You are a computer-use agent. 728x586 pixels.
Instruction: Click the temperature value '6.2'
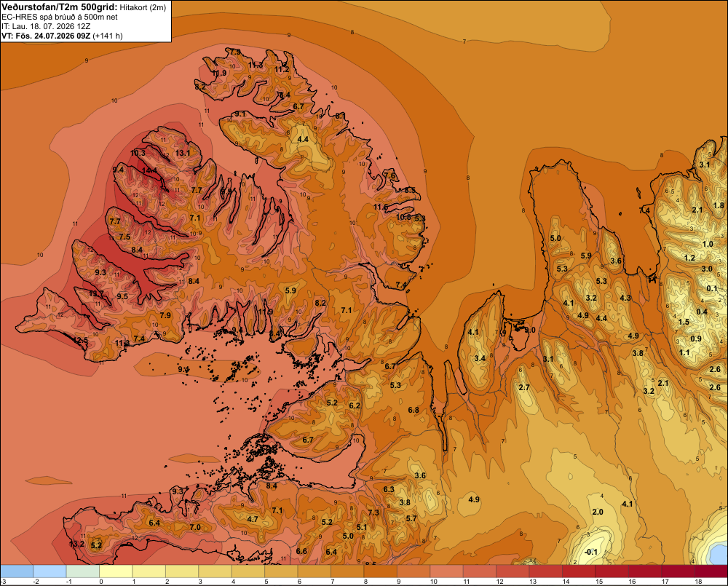tap(355, 405)
